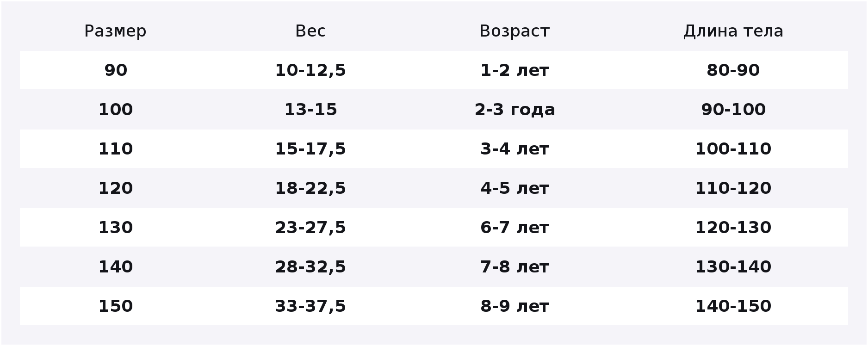Screen dimensions: 868x346
Task: Select size 130 cell
Action: pyautogui.click(x=116, y=228)
